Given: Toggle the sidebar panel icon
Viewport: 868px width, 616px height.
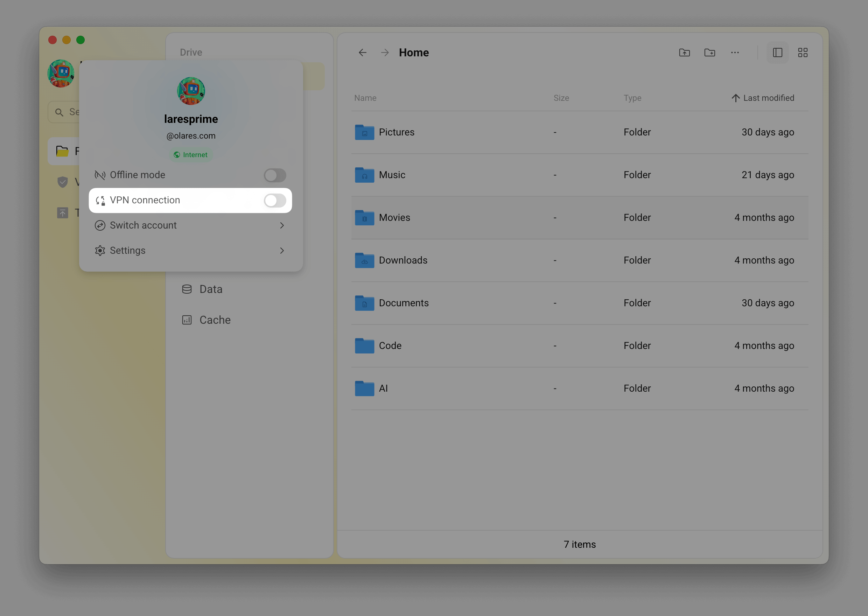Looking at the screenshot, I should pos(778,53).
